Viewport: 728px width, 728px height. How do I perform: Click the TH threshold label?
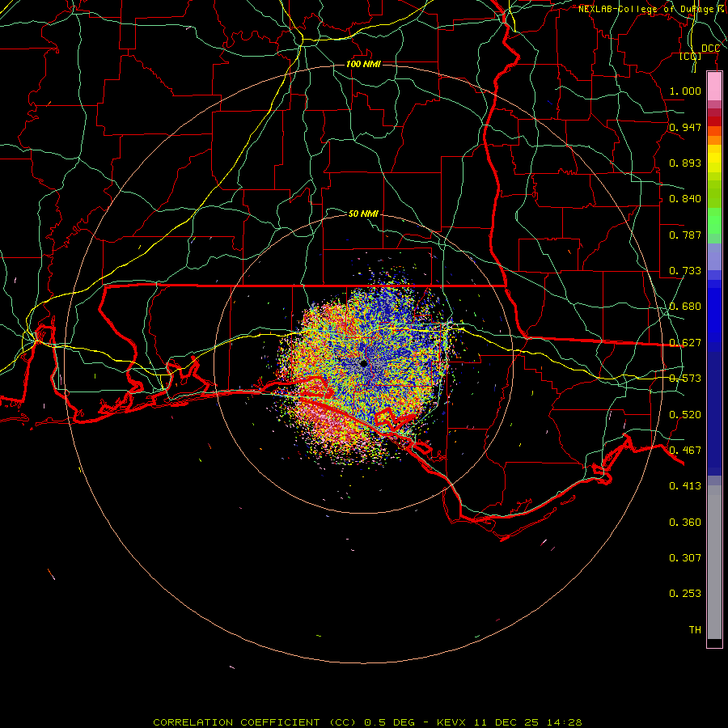click(695, 630)
